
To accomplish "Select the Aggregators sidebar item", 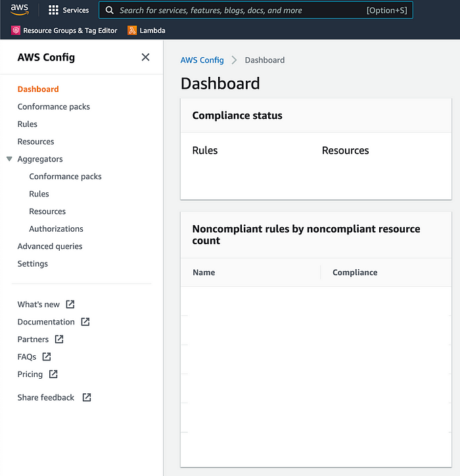I will (40, 160).
